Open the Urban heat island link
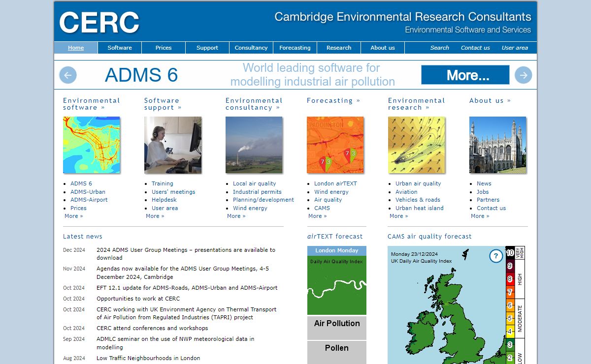The width and height of the screenshot is (591, 364). coord(420,208)
